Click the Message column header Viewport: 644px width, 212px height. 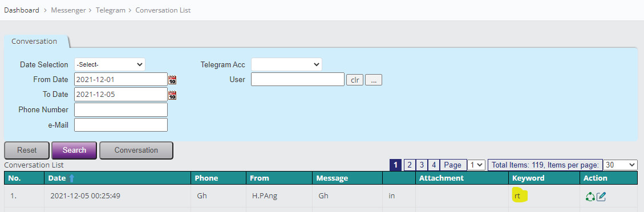[347, 178]
